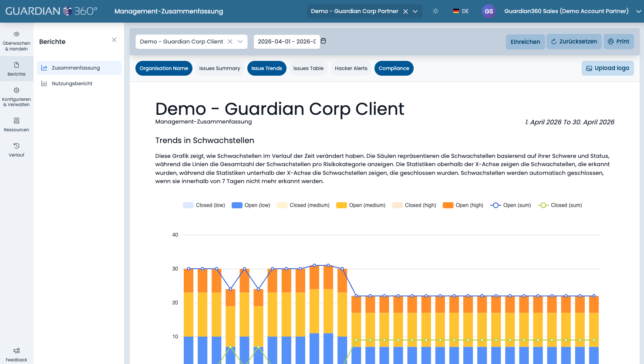Open the user account menu chevron
Screen dimensions: 644x364
(638, 11)
